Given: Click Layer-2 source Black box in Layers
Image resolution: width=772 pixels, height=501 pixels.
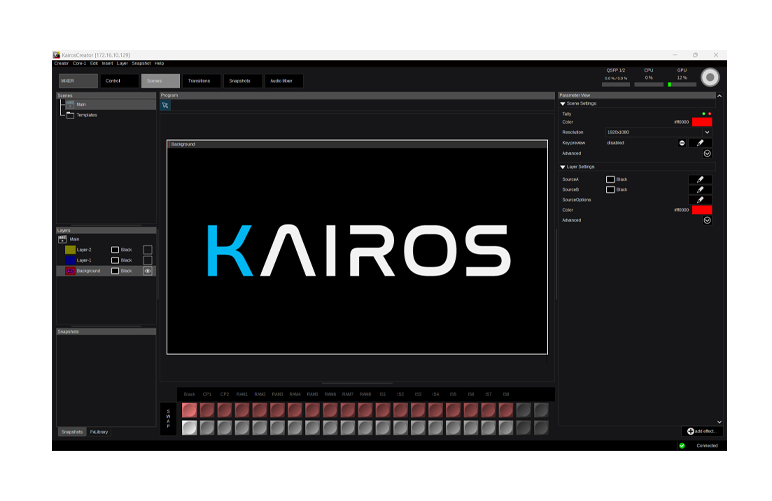Looking at the screenshot, I should (x=115, y=250).
